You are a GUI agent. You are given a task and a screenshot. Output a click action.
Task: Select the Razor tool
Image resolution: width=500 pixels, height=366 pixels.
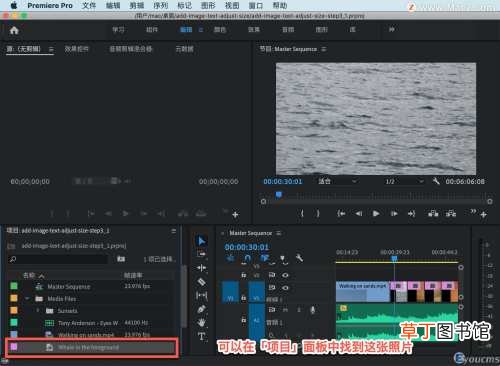pyautogui.click(x=202, y=282)
